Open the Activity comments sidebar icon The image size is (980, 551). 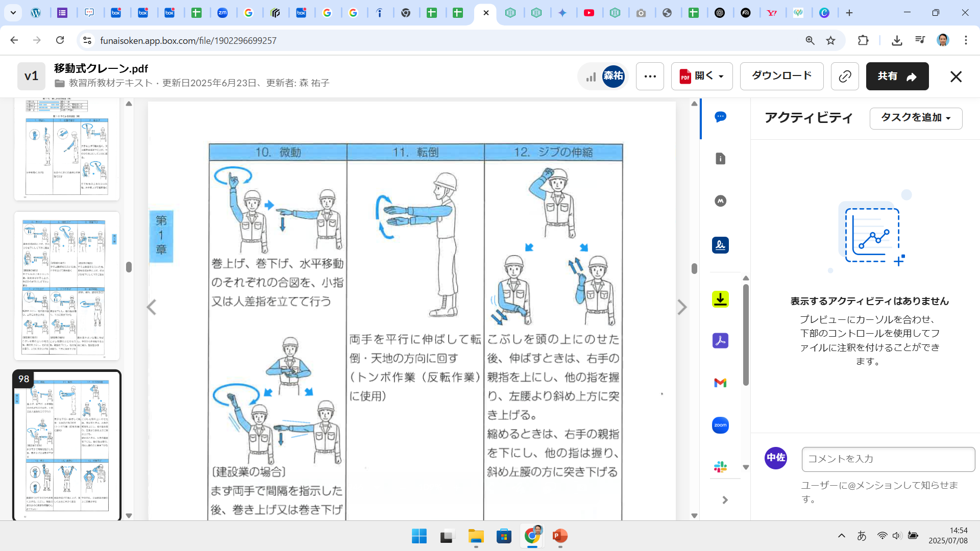720,117
